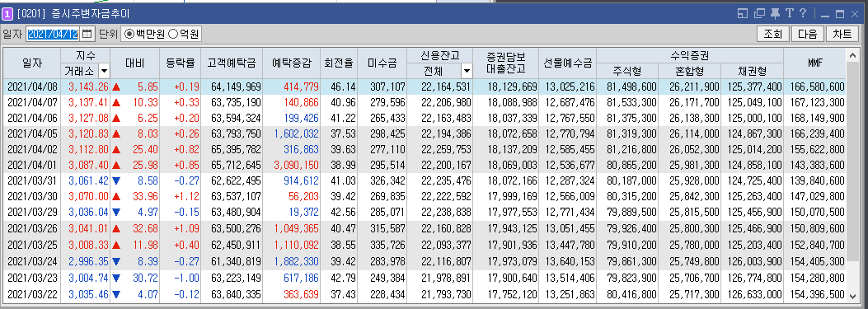Select the 백만원 unit radio button

coord(129,34)
